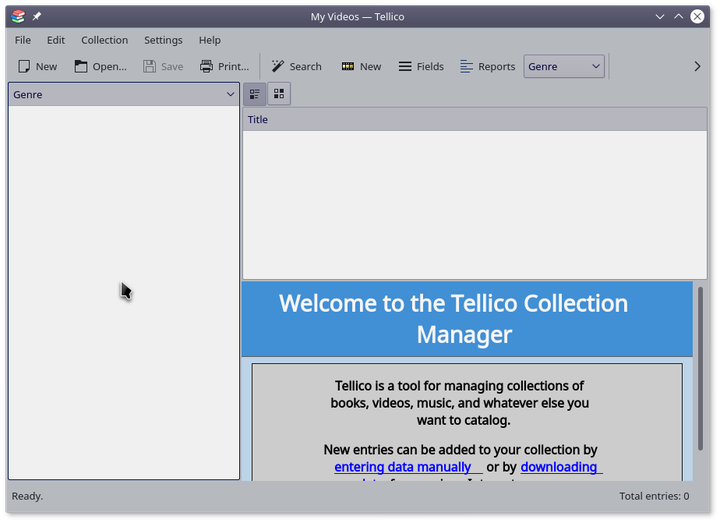Open the Collection menu
The image size is (720, 523).
104,40
